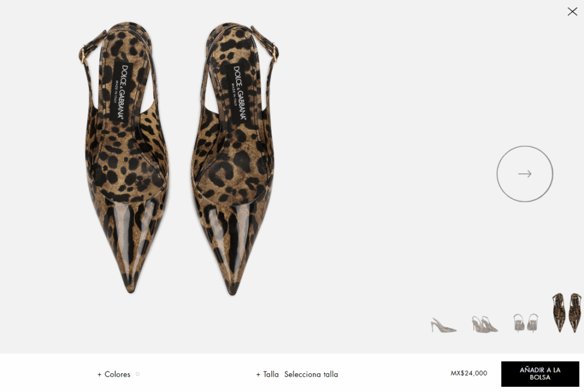Image resolution: width=584 pixels, height=392 pixels.
Task: Click the plus icon beside Talla
Action: click(258, 374)
